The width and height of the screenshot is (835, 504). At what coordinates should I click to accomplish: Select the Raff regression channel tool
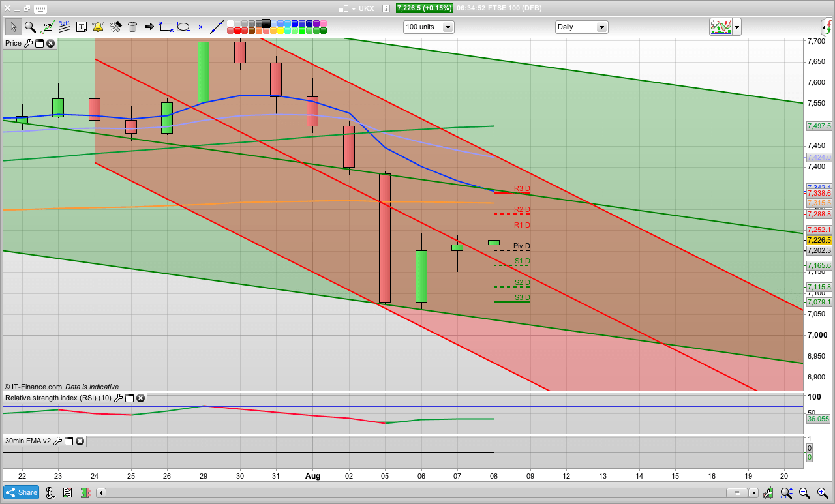click(x=64, y=27)
